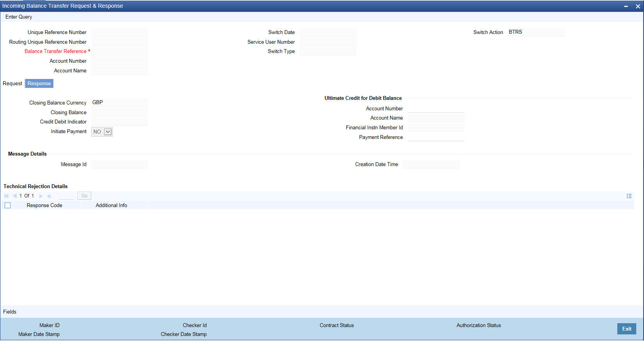Click the Closing Balance field
Image resolution: width=644 pixels, height=341 pixels.
click(120, 112)
